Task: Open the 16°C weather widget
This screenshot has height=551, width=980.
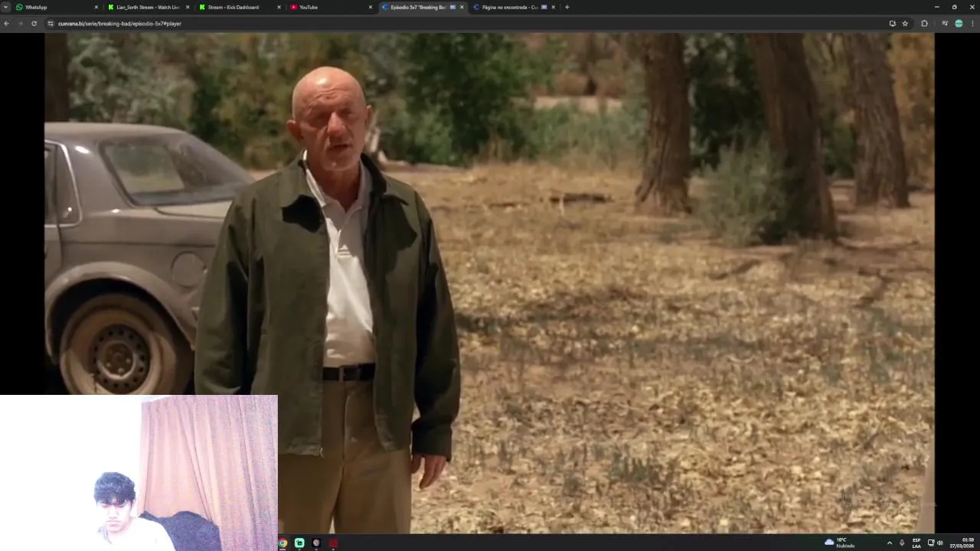Action: click(x=840, y=543)
